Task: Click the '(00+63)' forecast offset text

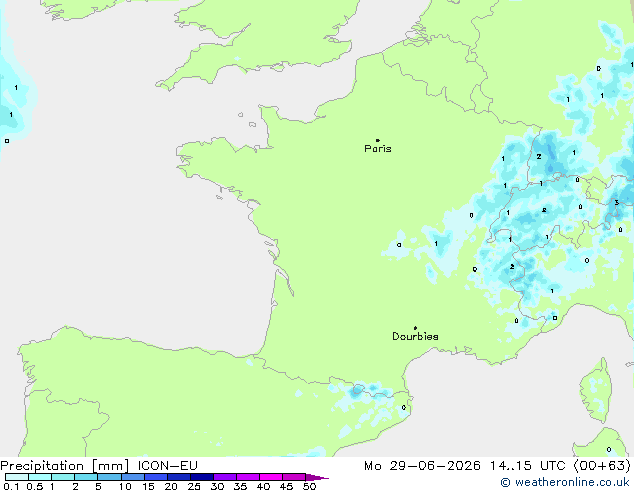Action: point(602,466)
